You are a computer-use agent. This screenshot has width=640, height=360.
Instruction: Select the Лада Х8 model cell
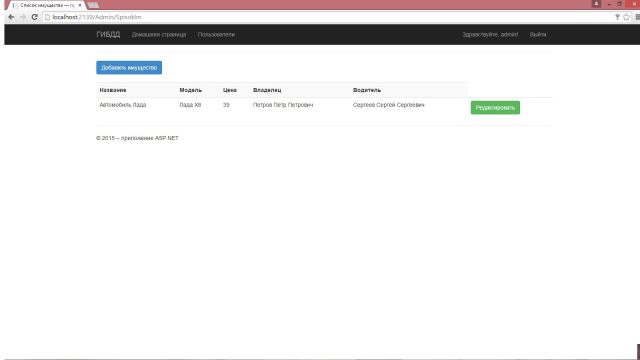click(x=190, y=105)
